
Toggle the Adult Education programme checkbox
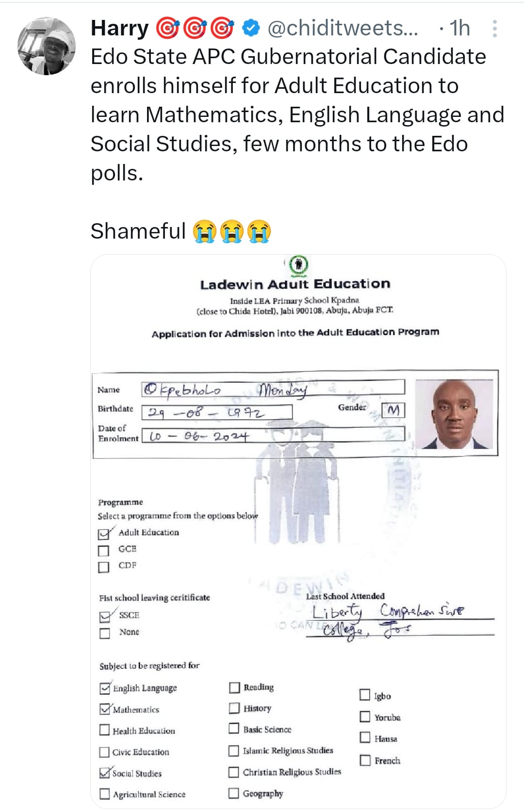[x=104, y=534]
